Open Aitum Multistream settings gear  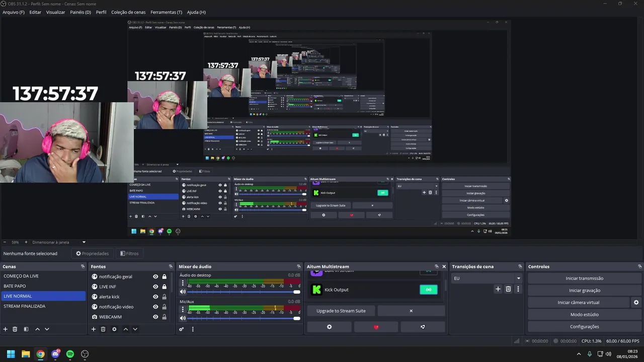(x=330, y=327)
